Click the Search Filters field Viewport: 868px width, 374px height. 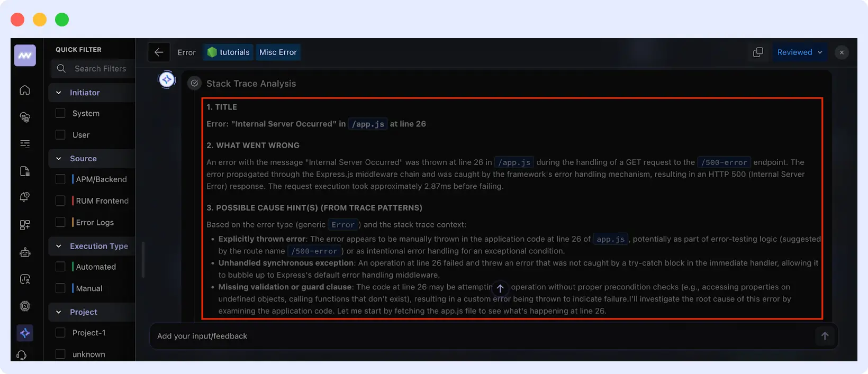point(100,69)
